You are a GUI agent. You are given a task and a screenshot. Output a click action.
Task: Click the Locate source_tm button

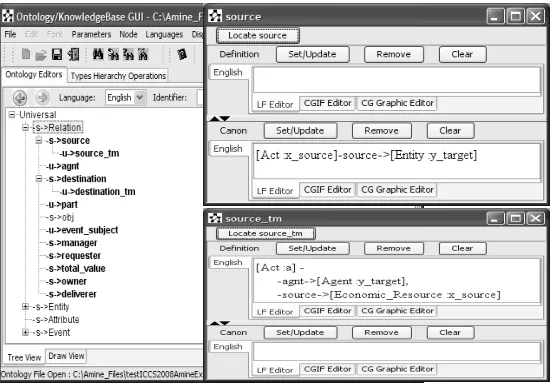click(x=266, y=234)
